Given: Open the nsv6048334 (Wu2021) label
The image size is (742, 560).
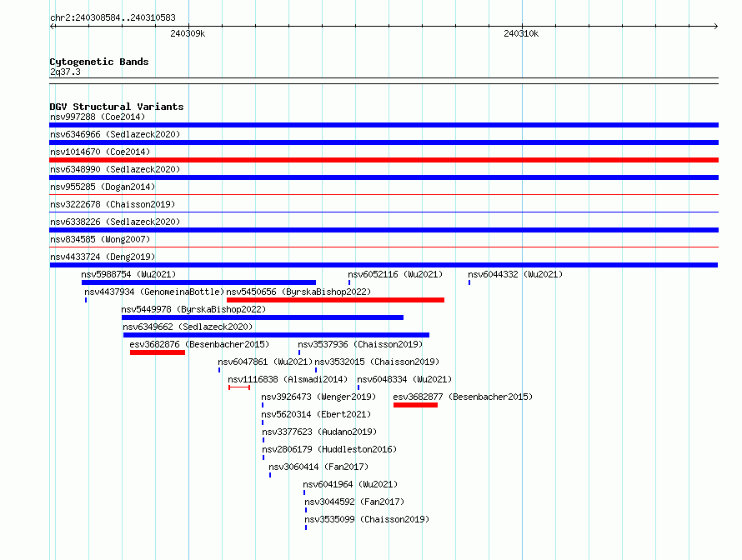Looking at the screenshot, I should (x=404, y=379).
